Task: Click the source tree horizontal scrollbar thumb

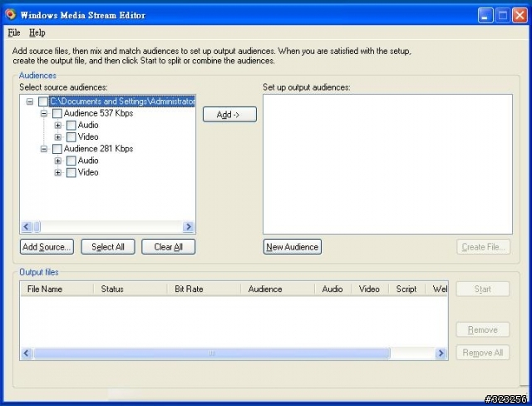Action: 37,227
